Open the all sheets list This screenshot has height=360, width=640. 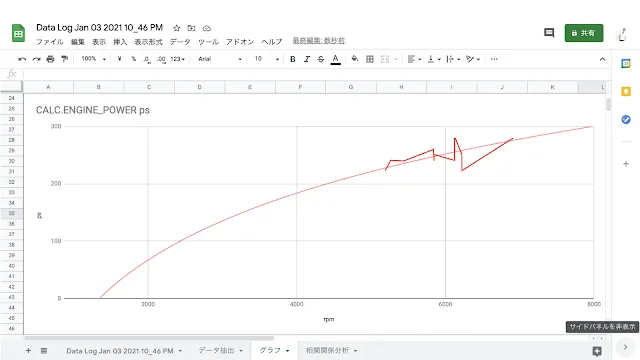(x=44, y=351)
